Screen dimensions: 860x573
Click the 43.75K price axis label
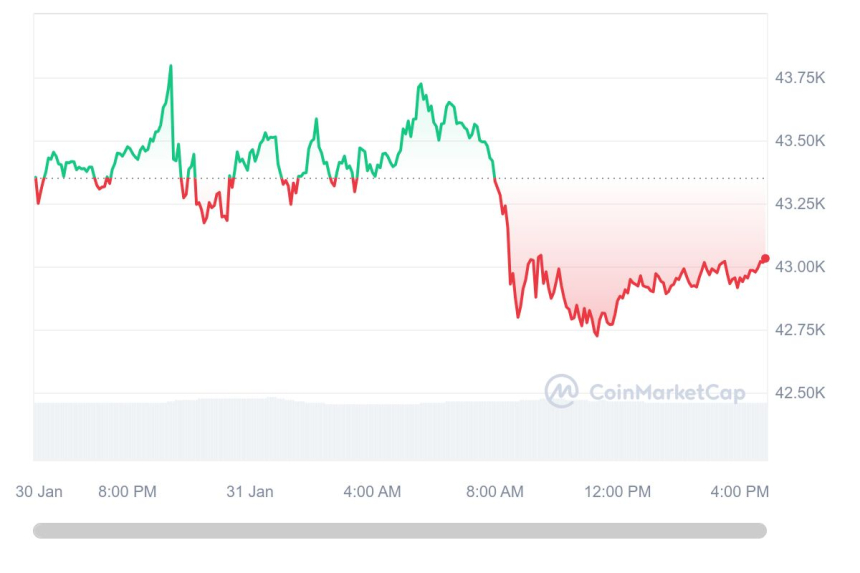click(x=800, y=78)
